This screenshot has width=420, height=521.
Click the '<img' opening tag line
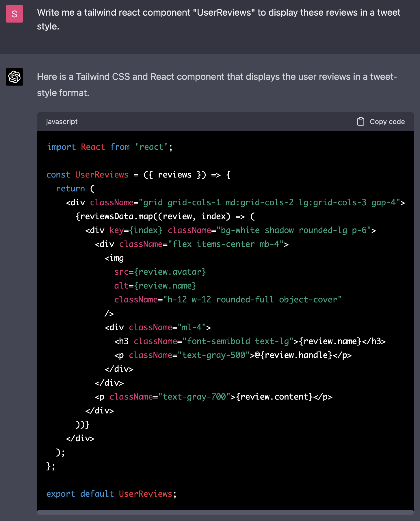click(x=114, y=258)
